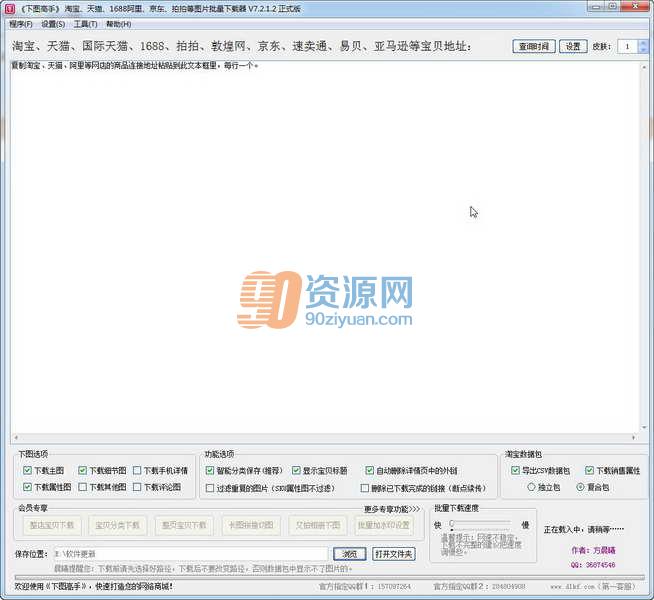The image size is (654, 600).
Task: Enable the 下载手机详情 checkbox
Action: click(137, 470)
